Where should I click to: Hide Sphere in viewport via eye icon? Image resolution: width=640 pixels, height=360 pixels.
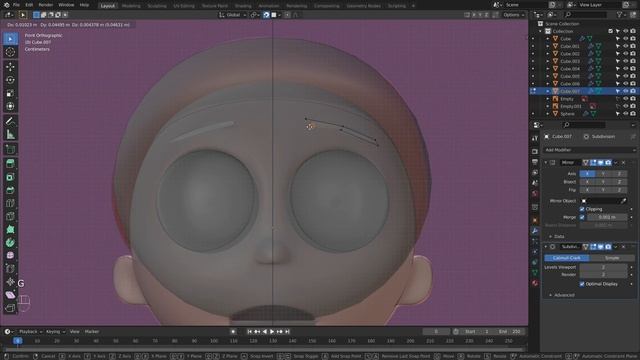625,113
